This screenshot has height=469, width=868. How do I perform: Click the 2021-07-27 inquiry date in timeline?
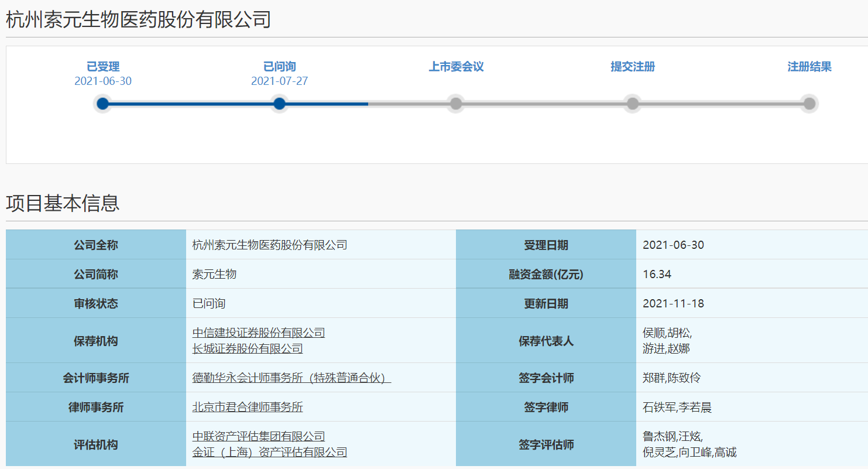tap(280, 81)
